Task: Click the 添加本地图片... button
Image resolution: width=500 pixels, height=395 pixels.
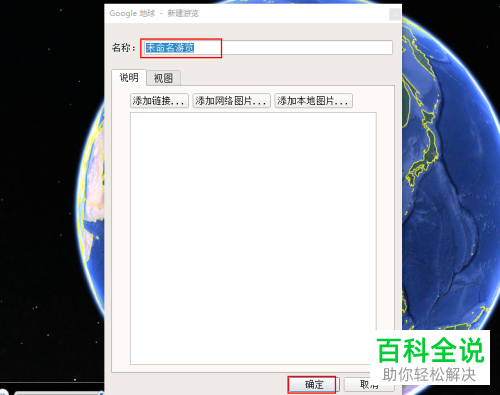Action: tap(313, 100)
